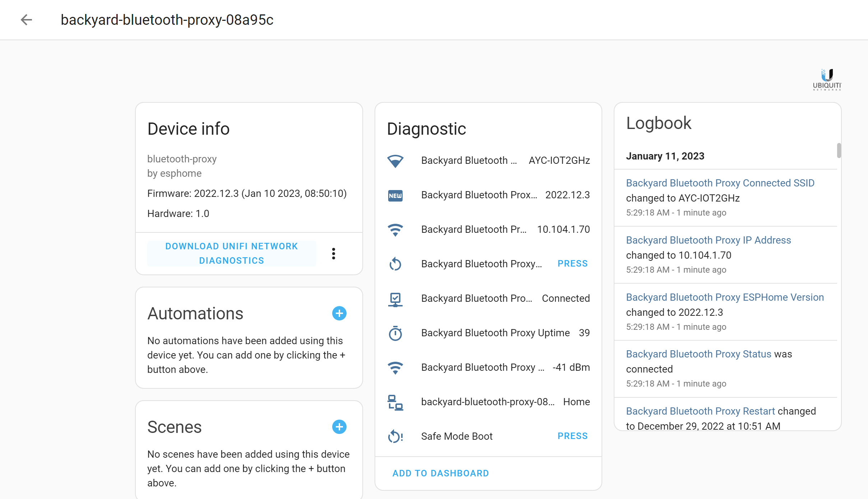Viewport: 868px width, 499px height.
Task: Click the Connected SSID wifi shield icon
Action: (395, 161)
